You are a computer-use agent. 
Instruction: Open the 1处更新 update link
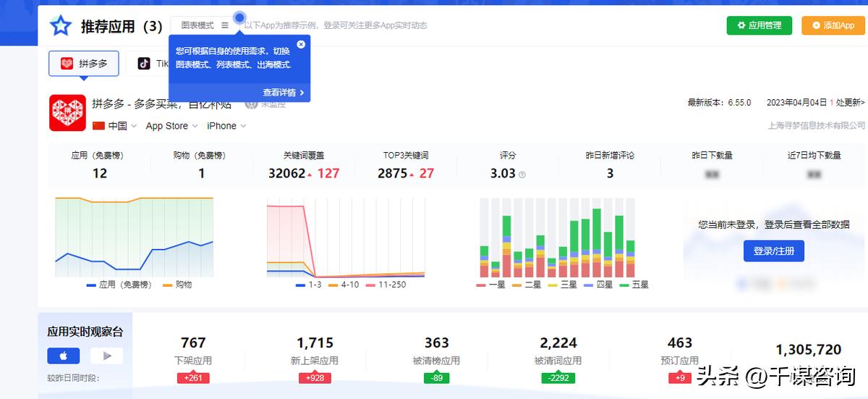pos(847,103)
